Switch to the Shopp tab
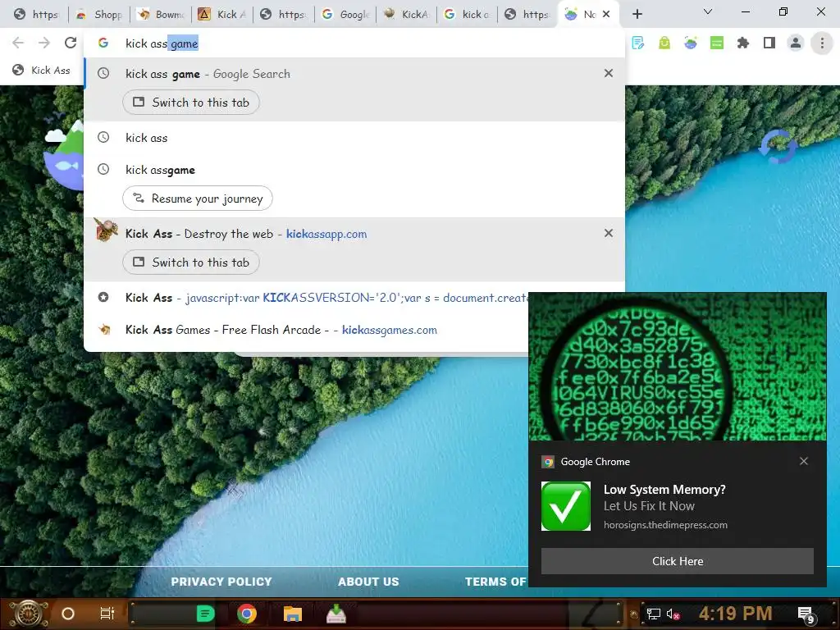 99,15
